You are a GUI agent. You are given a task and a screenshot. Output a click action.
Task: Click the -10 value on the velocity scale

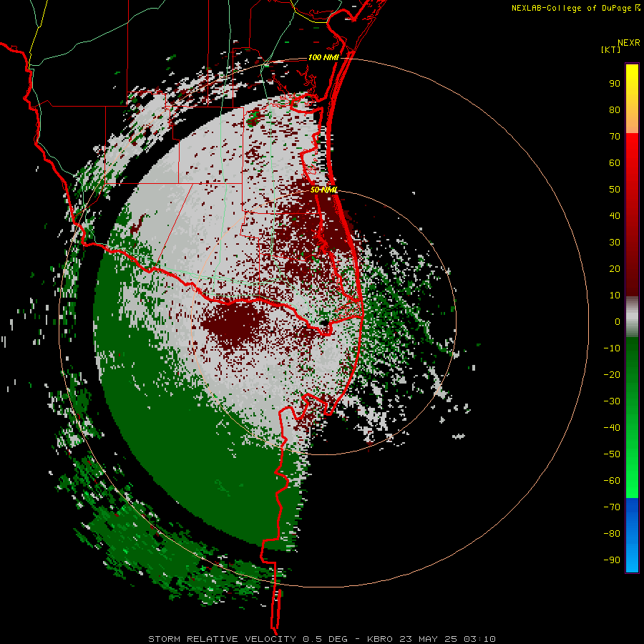612,348
